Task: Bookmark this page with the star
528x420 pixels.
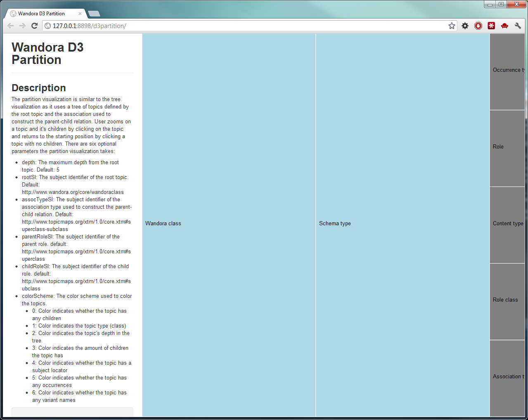Action: point(451,26)
